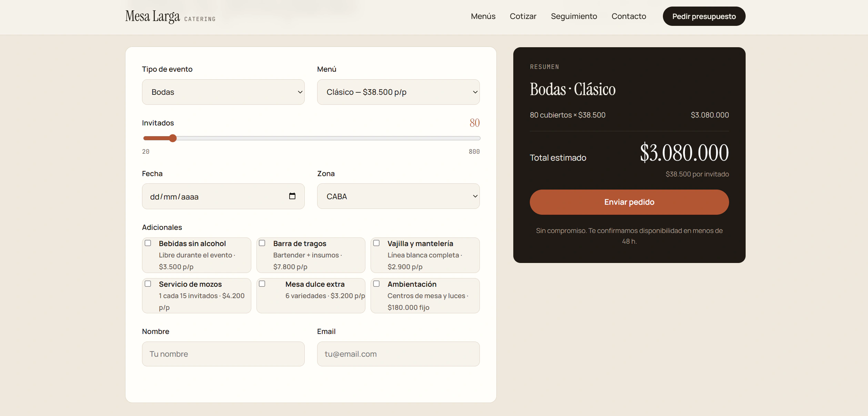Viewport: 868px width, 416px height.
Task: Click the Mesa Larga catering logo
Action: pyautogui.click(x=170, y=16)
